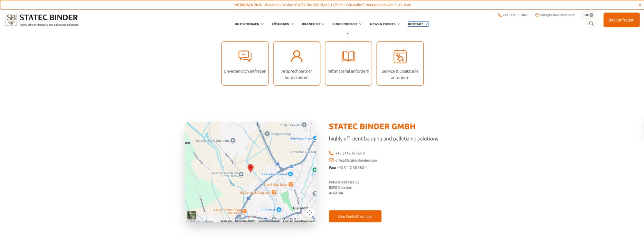Email office@statec-binder.com
This screenshot has height=251, width=644.
(356, 160)
